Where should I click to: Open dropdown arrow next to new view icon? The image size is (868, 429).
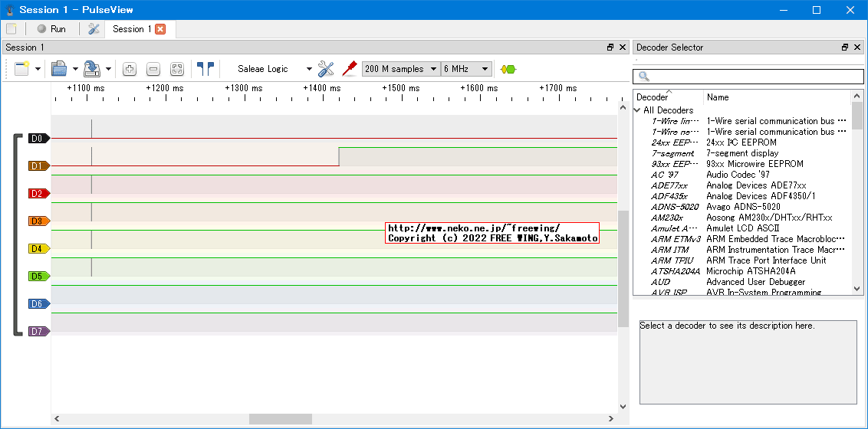[x=38, y=70]
